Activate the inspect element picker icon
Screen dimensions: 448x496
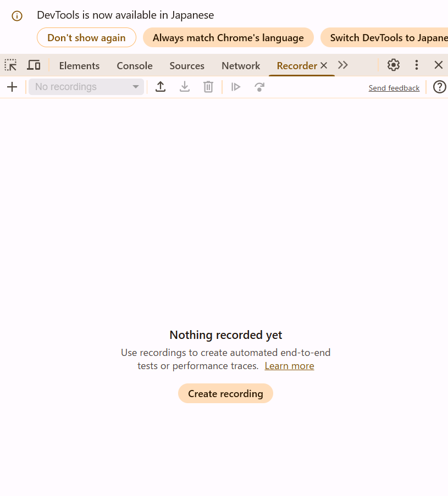[x=11, y=65]
